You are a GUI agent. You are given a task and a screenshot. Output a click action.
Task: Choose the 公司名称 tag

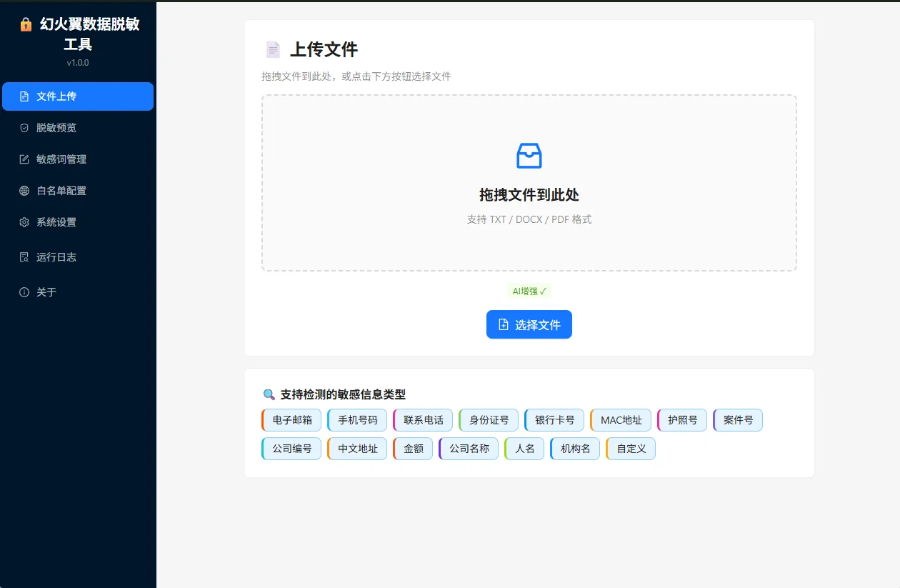pos(469,449)
